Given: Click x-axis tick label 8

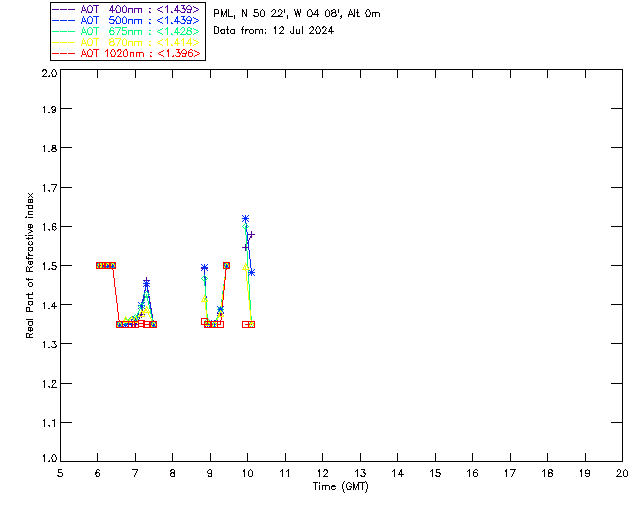Looking at the screenshot, I should click(x=173, y=473).
